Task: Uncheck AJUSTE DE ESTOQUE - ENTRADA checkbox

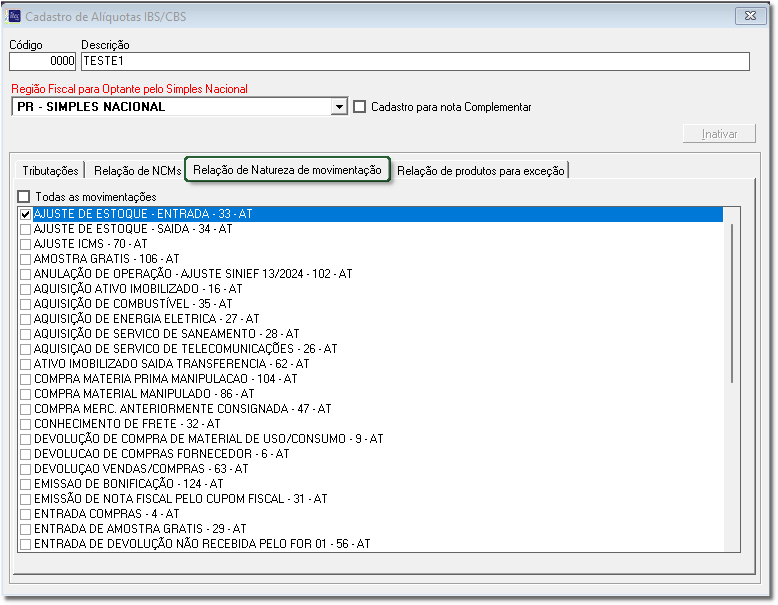Action: tap(25, 214)
